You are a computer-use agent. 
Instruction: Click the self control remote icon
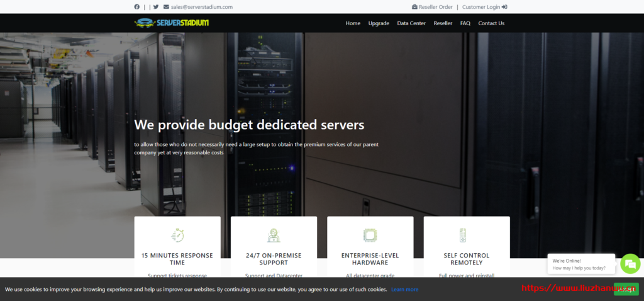pos(463,236)
